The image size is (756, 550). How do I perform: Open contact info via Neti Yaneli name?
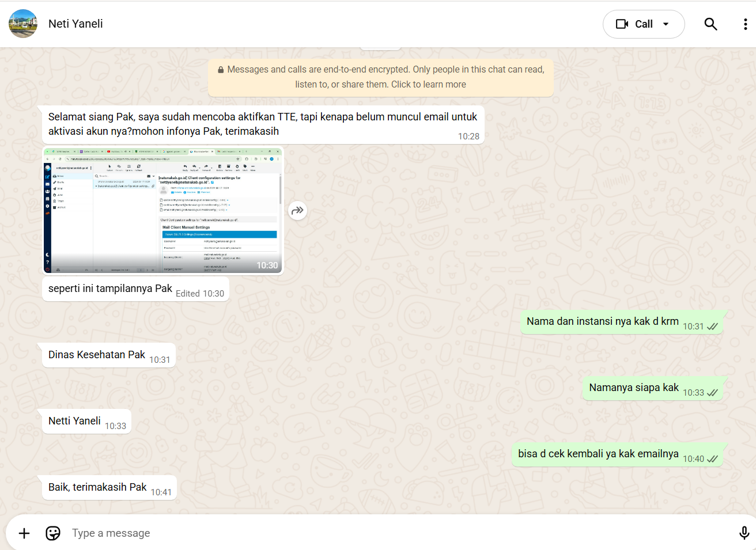75,24
